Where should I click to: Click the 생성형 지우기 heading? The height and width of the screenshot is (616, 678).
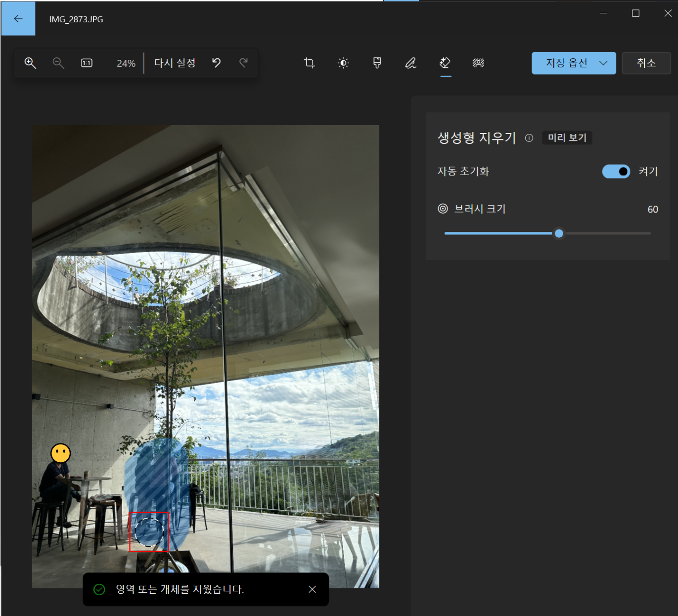(x=477, y=137)
